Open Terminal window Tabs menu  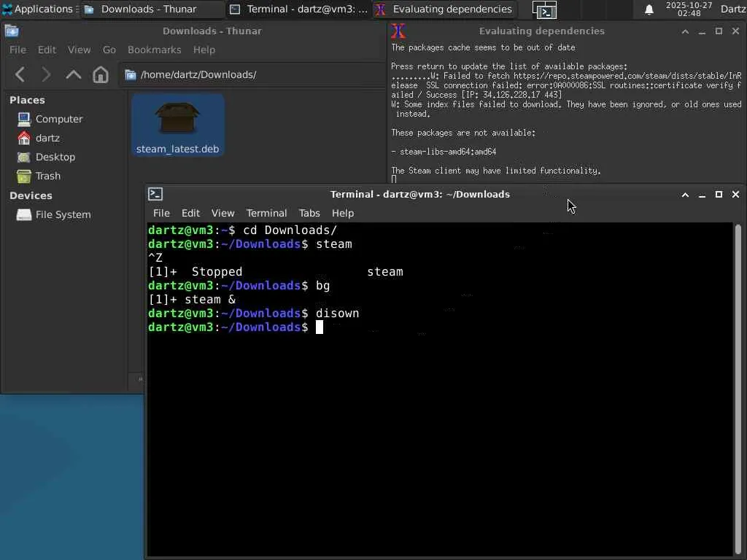309,214
